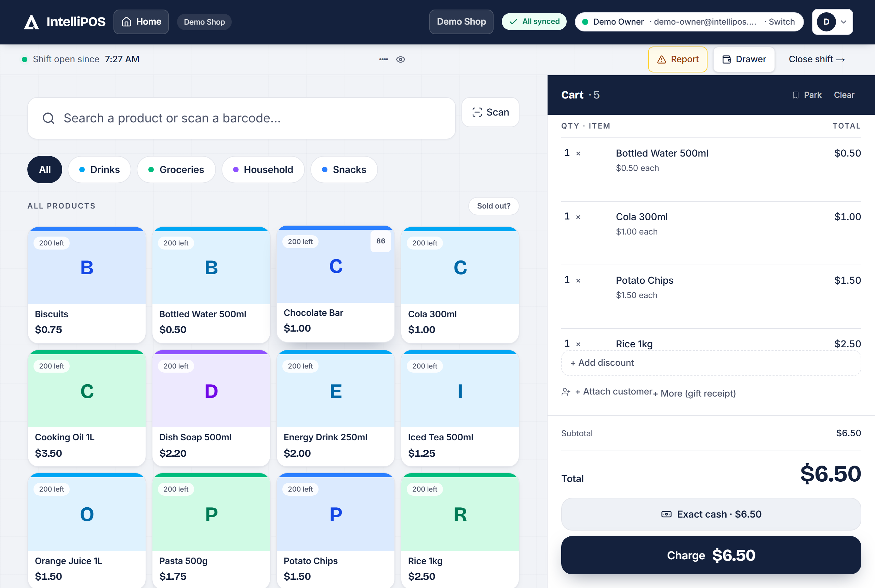Open the Report warning button

point(677,59)
